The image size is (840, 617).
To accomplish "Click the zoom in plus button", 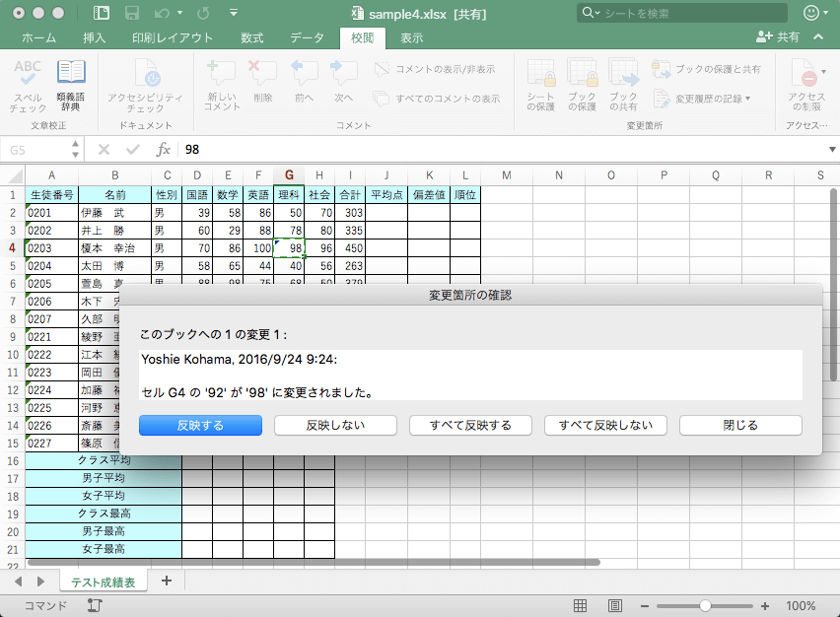I will (765, 606).
